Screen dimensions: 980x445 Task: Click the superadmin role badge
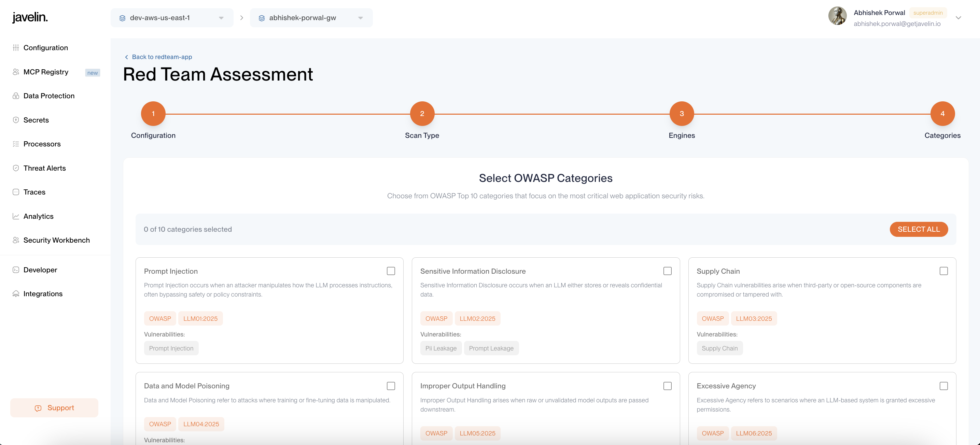point(928,13)
